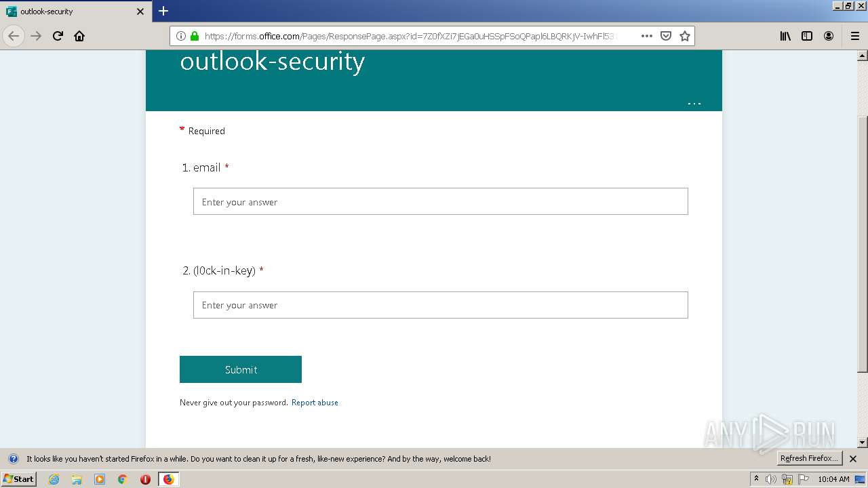Open the Firefox account menu
868x488 pixels.
pyautogui.click(x=829, y=36)
